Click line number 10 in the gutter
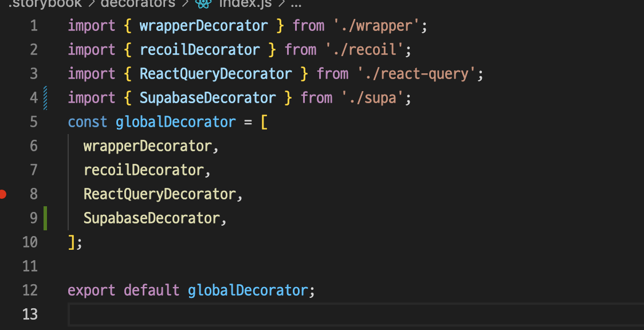 30,242
